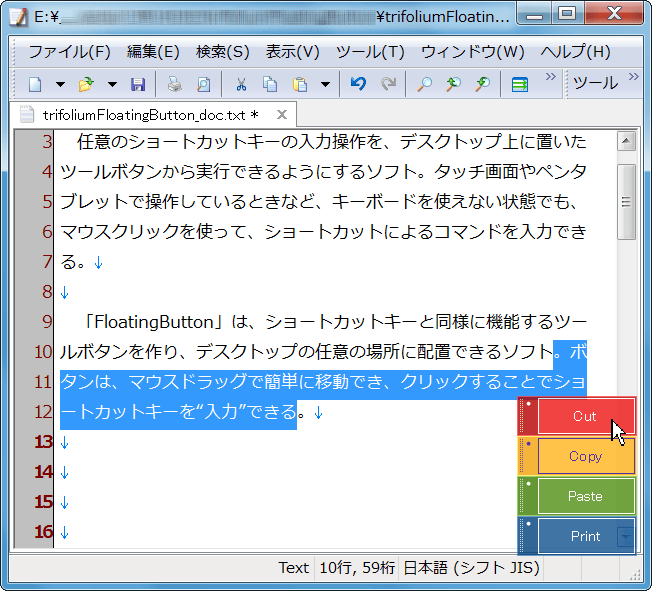The width and height of the screenshot is (652, 591).
Task: Click line number 13 in margin
Action: click(x=43, y=442)
